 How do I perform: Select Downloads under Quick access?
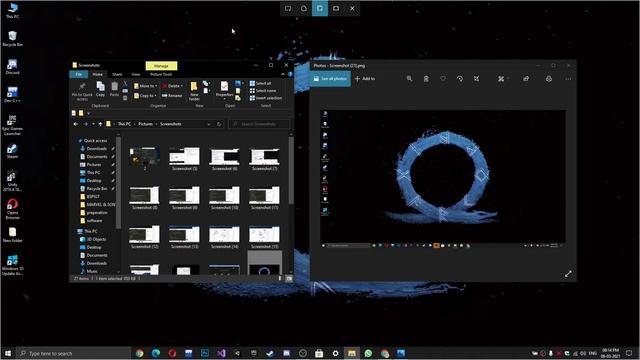point(97,149)
